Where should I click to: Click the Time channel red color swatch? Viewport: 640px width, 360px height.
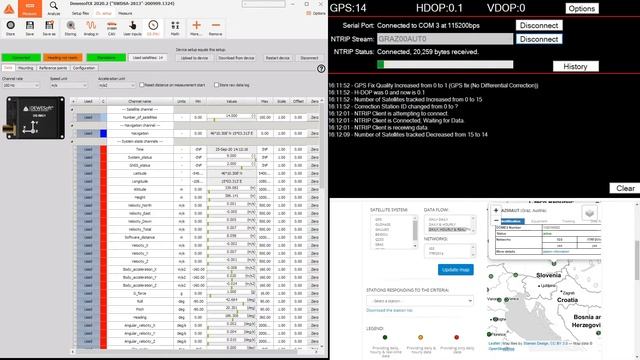(x=103, y=149)
